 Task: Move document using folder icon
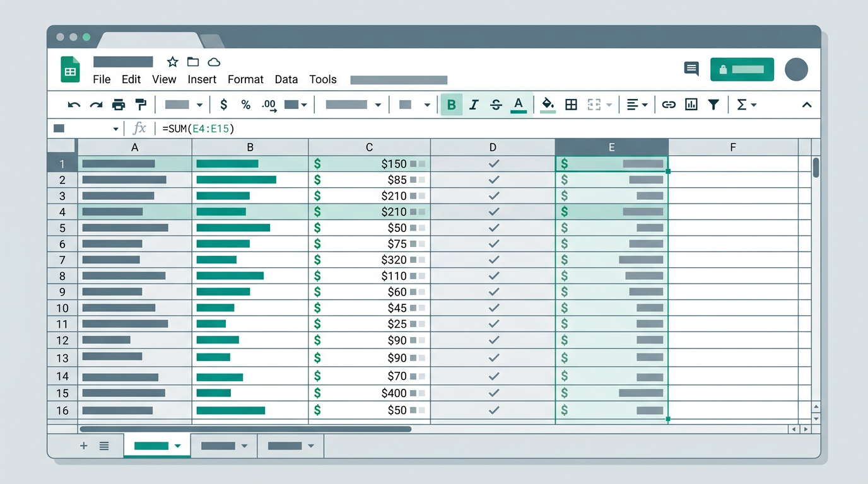coord(193,62)
